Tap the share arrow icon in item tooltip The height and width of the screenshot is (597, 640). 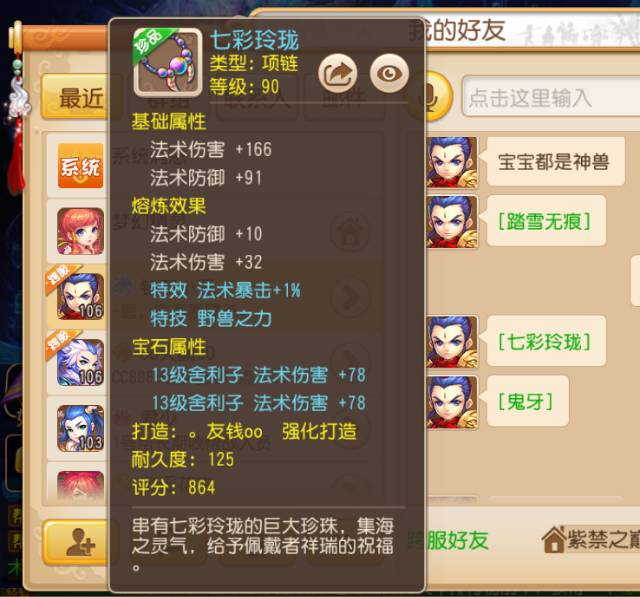click(x=338, y=73)
